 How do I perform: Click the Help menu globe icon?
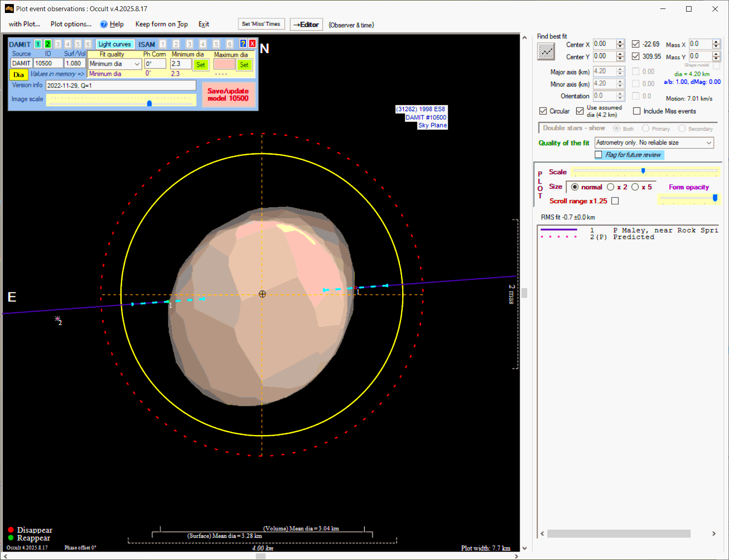click(104, 24)
